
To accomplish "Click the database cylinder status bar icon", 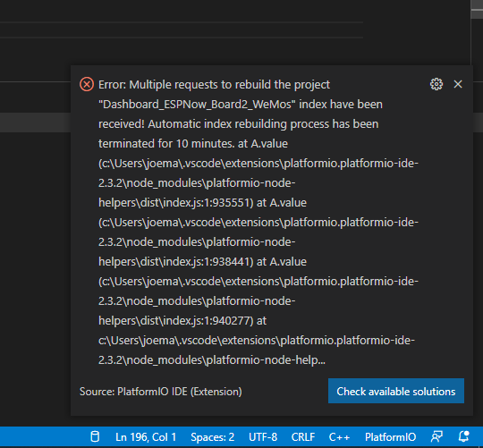I will [95, 436].
